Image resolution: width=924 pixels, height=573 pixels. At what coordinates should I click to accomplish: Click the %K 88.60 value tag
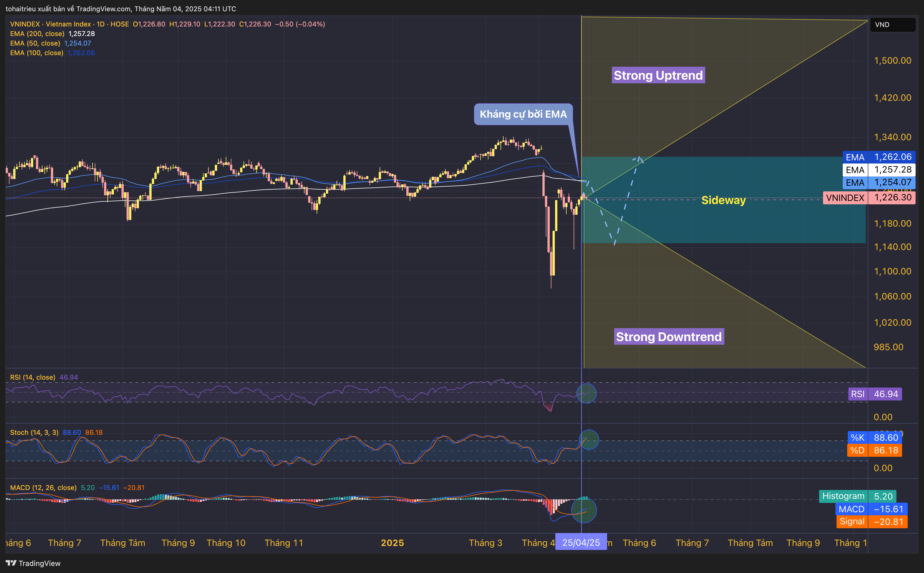click(x=875, y=437)
